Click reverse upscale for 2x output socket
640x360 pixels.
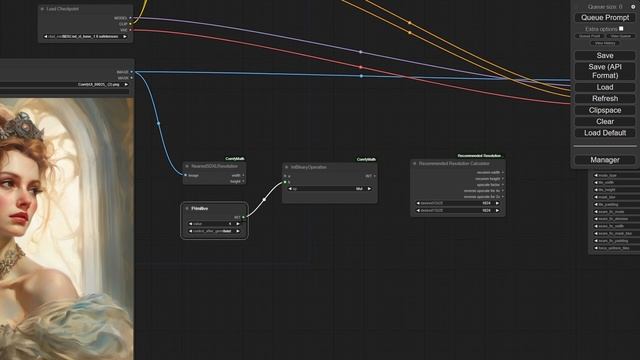[x=503, y=196]
